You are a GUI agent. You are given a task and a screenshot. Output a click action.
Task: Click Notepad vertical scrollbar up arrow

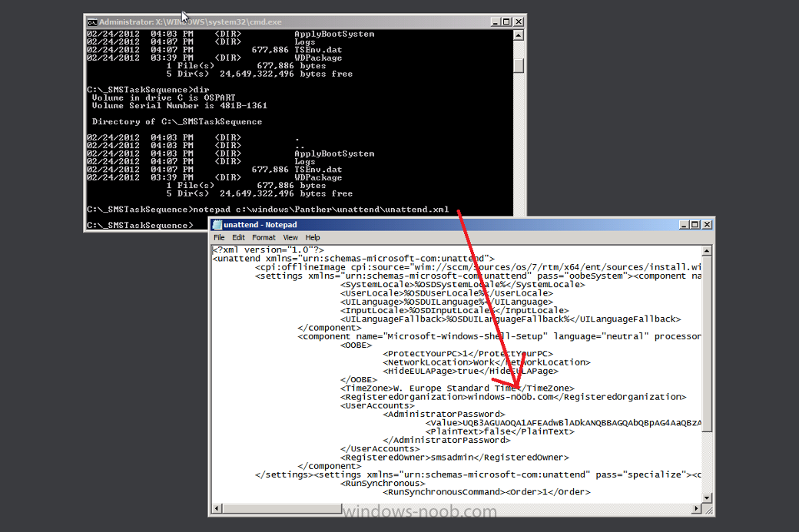click(x=707, y=251)
